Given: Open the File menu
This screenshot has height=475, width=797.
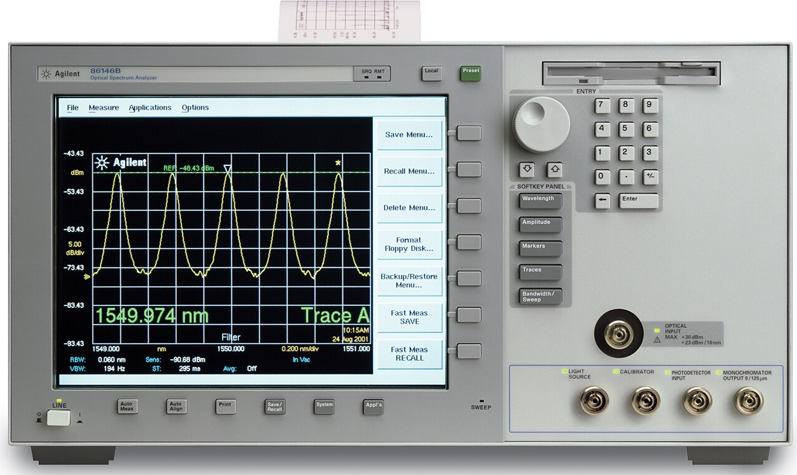Looking at the screenshot, I should (73, 107).
